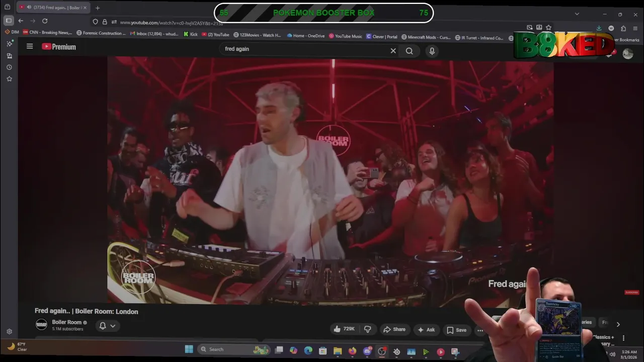Open sidebar history clock icon

[9, 67]
